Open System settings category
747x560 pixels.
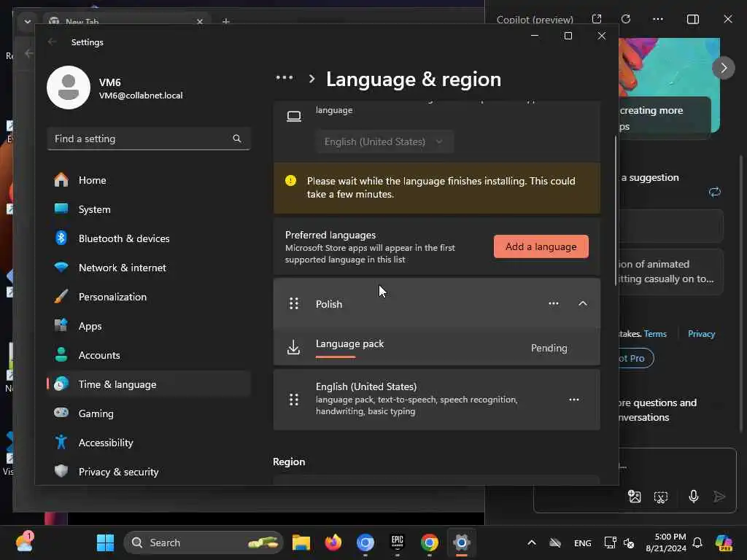[x=149, y=209]
